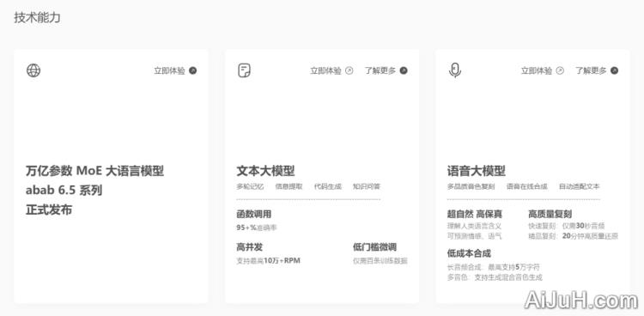Click the 长音频合成 5万字符 line
The width and height of the screenshot is (644, 316).
coord(494,267)
